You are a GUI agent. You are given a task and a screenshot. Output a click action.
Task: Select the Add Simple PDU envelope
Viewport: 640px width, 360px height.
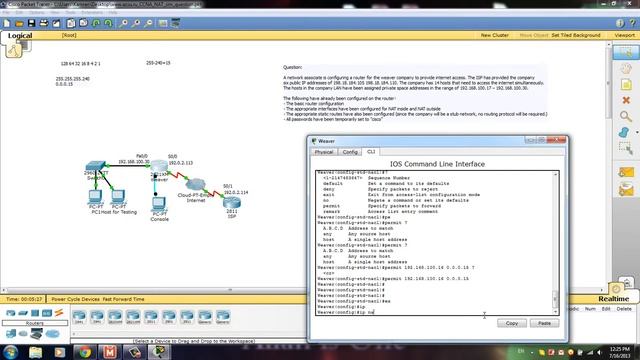click(x=626, y=173)
